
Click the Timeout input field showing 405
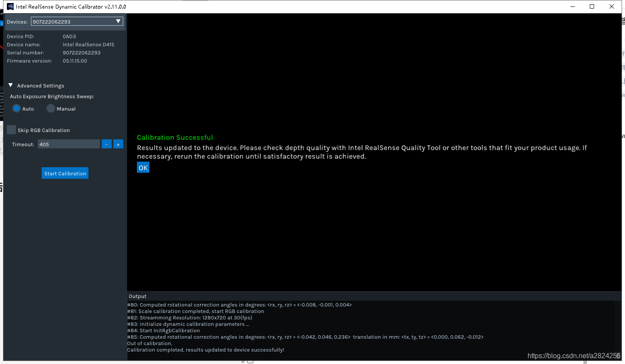(x=69, y=144)
